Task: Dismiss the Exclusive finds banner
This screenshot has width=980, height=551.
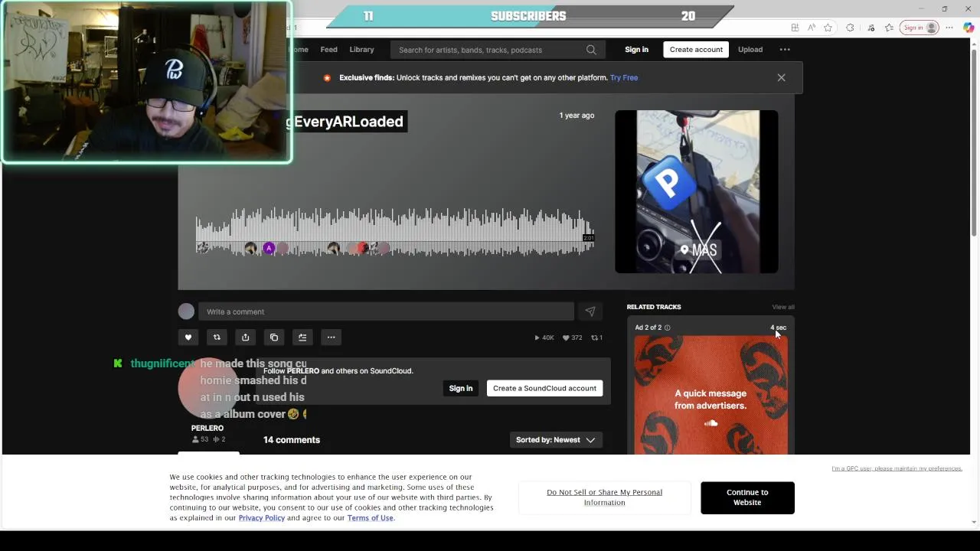Action: 781,77
